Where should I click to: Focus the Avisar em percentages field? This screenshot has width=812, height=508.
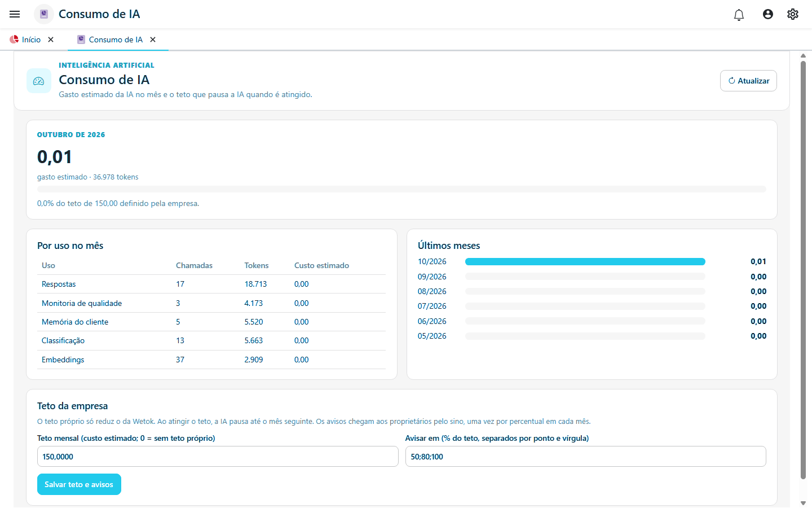pyautogui.click(x=585, y=457)
